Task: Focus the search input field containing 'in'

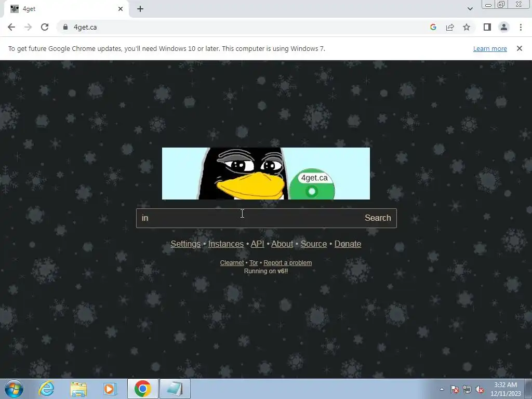Action: point(248,218)
